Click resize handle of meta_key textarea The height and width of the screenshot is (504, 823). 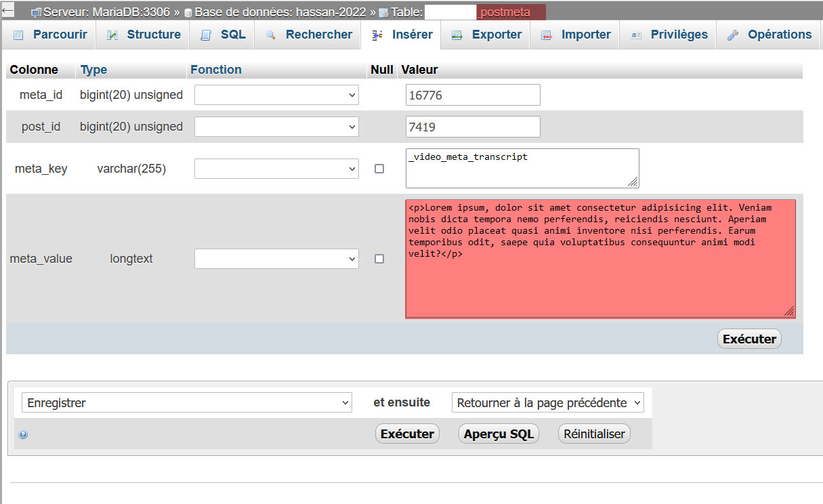(633, 182)
